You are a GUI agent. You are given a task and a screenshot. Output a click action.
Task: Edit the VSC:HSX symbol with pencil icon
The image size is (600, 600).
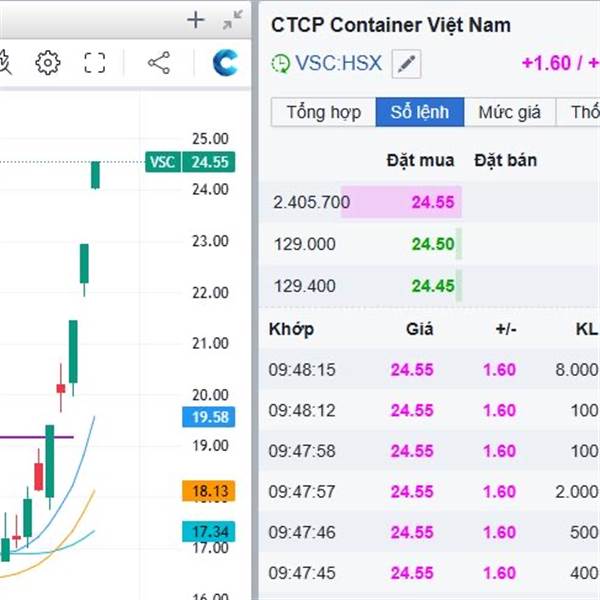(x=406, y=64)
